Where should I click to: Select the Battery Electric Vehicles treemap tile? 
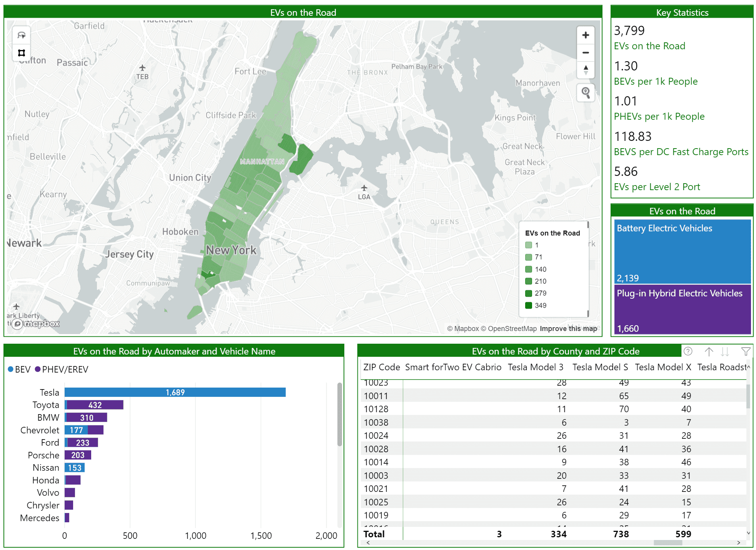point(682,252)
